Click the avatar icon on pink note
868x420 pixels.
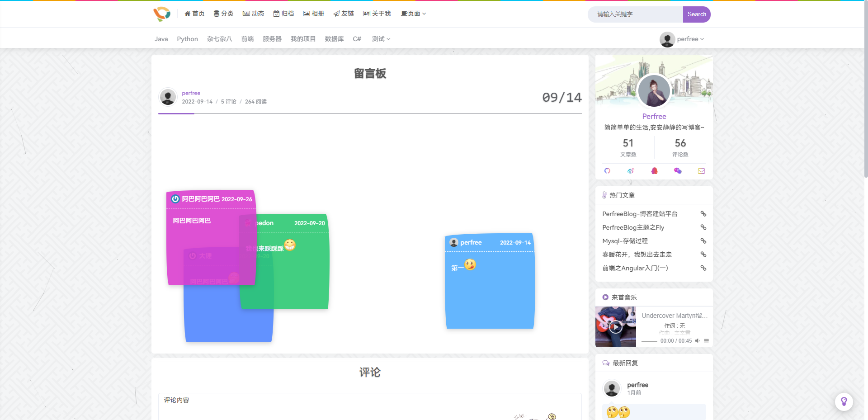coord(175,199)
